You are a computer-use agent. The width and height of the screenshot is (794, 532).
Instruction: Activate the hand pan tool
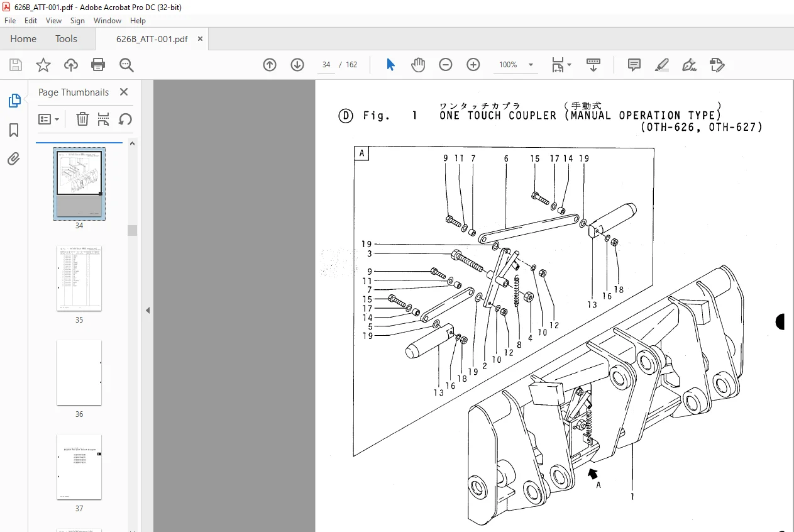coord(418,65)
